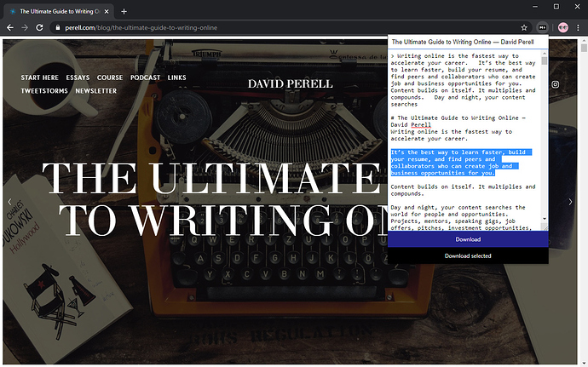
Task: Click the popup title input field
Action: pyautogui.click(x=468, y=42)
